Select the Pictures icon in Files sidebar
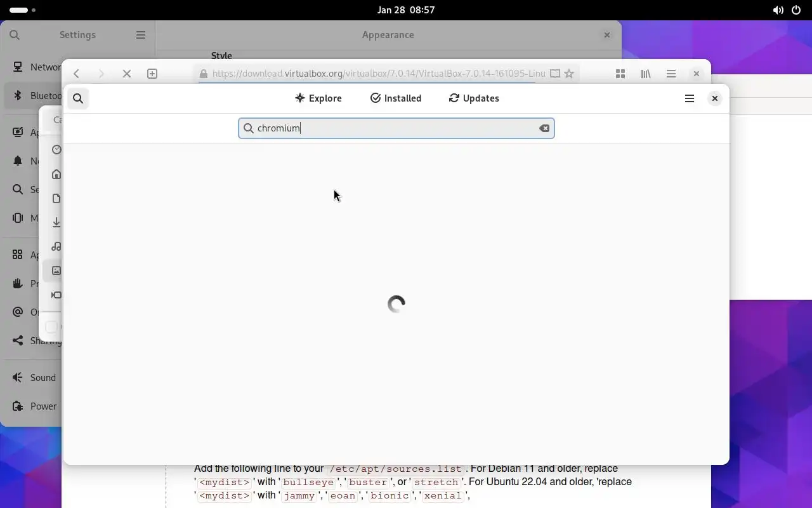Screen dimensions: 812x508 pyautogui.click(x=56, y=271)
